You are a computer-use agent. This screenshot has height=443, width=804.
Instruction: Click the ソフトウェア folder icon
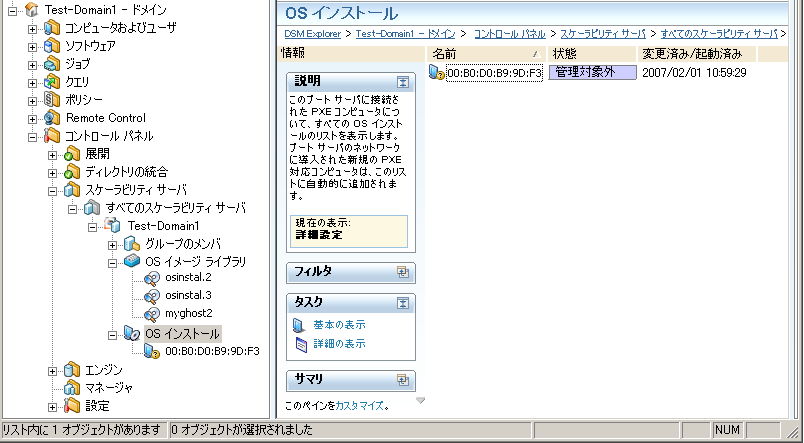tap(52, 46)
